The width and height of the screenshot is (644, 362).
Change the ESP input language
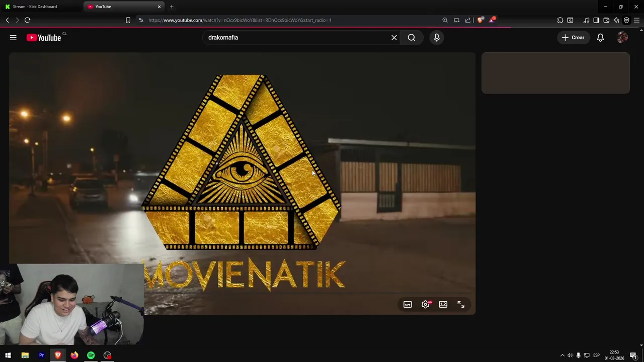tap(596, 355)
